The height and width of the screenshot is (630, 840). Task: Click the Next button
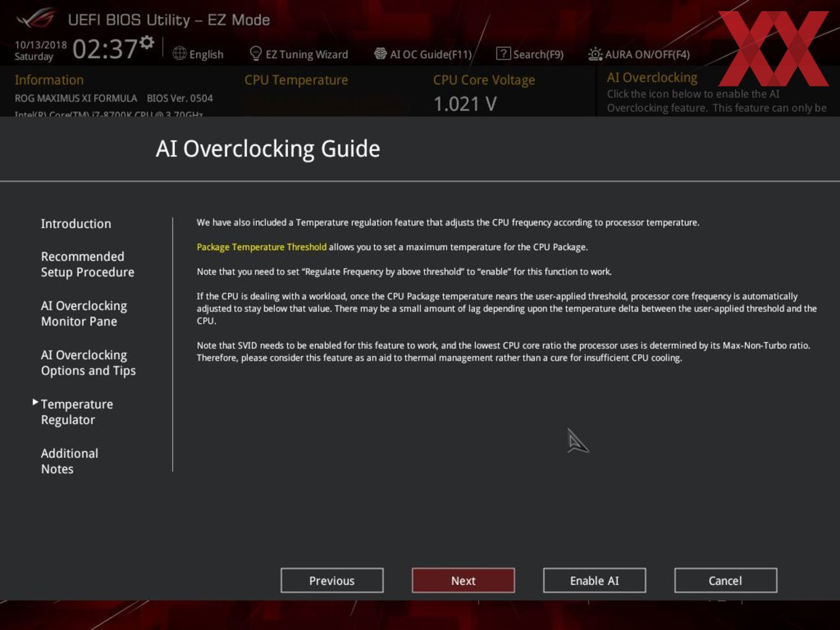tap(463, 581)
